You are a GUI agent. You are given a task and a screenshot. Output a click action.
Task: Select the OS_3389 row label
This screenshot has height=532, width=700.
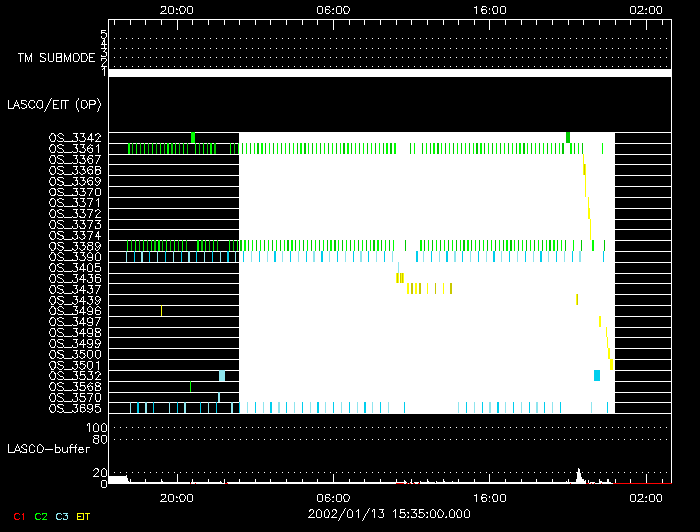pos(75,245)
